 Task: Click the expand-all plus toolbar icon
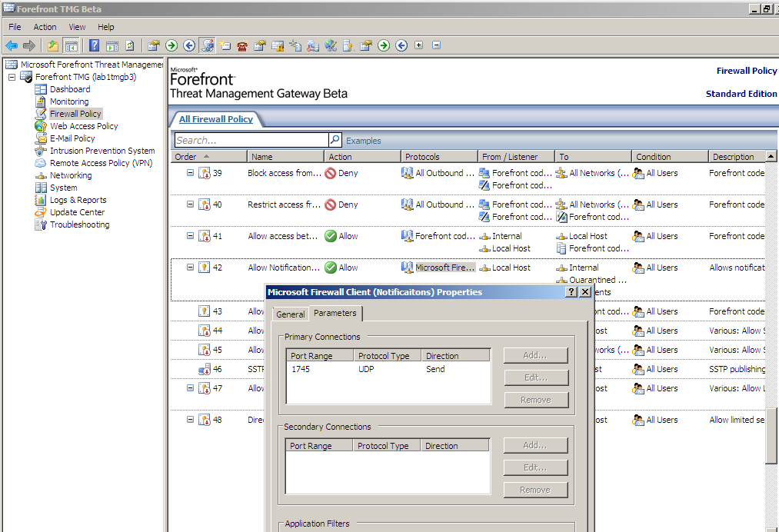[419, 45]
